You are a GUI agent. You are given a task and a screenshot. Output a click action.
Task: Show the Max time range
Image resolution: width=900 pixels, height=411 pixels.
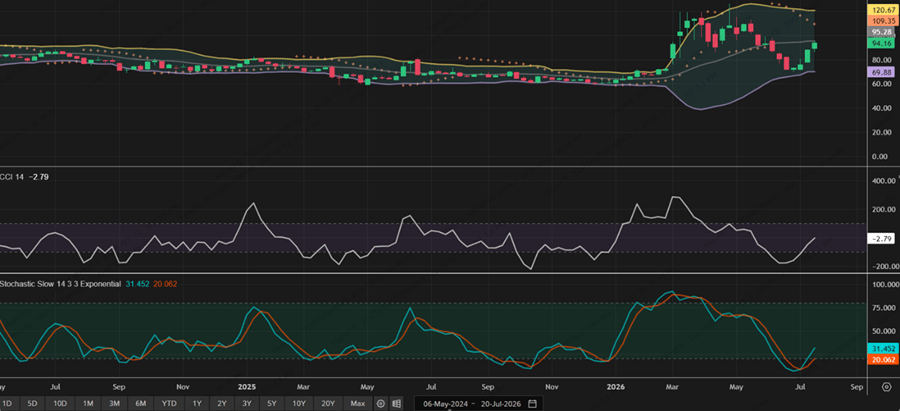(x=358, y=404)
